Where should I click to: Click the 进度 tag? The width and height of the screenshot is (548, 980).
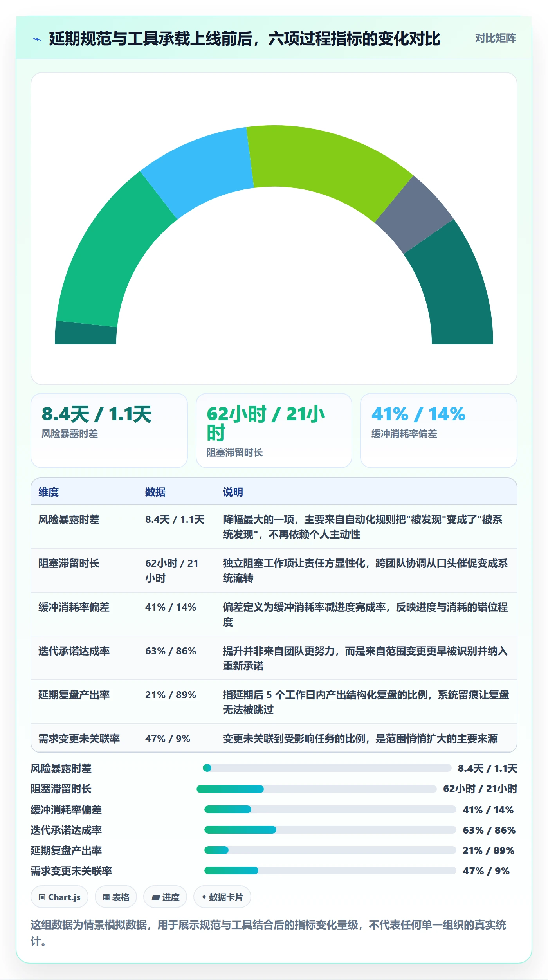click(165, 897)
